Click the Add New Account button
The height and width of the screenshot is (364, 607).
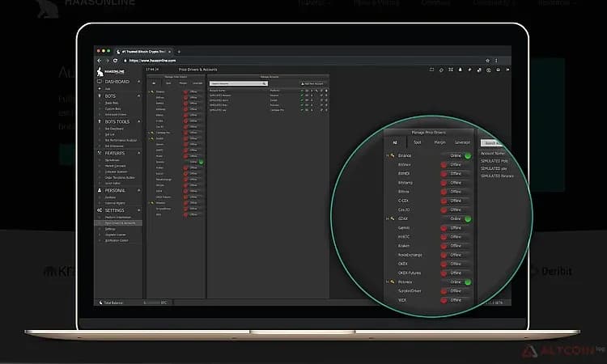click(x=312, y=83)
